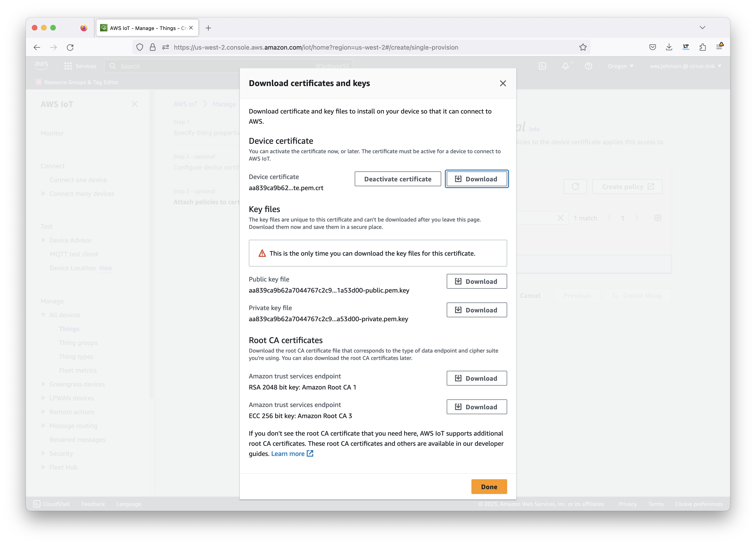756x545 pixels.
Task: Open the LanguageTool extension icon
Action: point(686,47)
